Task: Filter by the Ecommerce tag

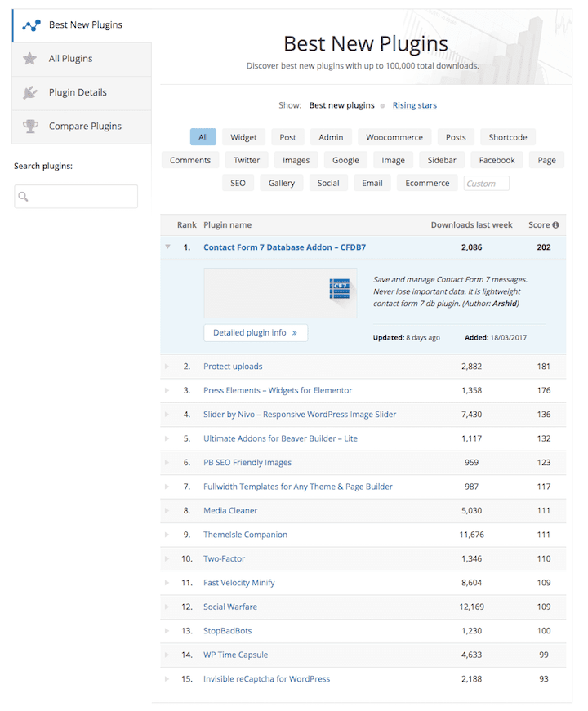Action: pos(427,183)
